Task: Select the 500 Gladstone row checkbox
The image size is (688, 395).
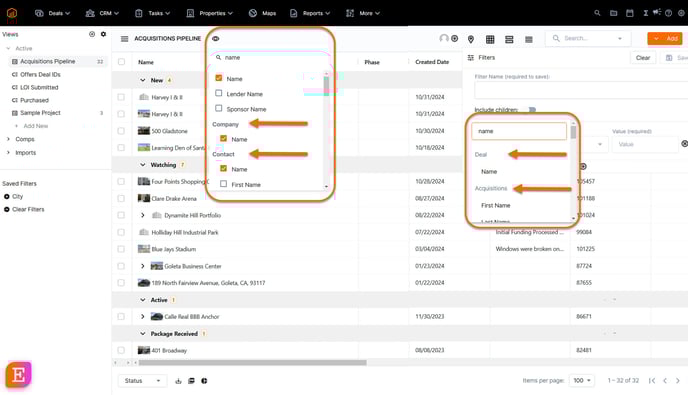Action: 121,131
